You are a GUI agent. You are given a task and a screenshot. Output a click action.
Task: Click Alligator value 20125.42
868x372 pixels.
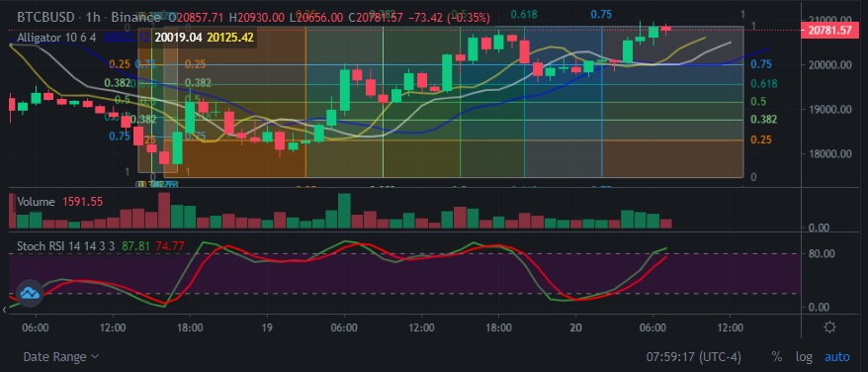point(229,38)
